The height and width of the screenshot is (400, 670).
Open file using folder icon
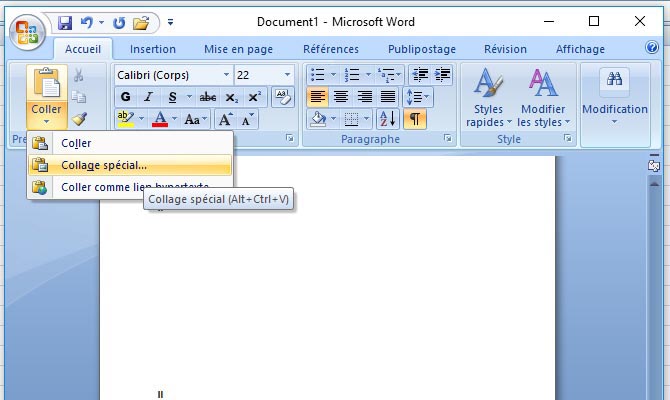point(141,22)
